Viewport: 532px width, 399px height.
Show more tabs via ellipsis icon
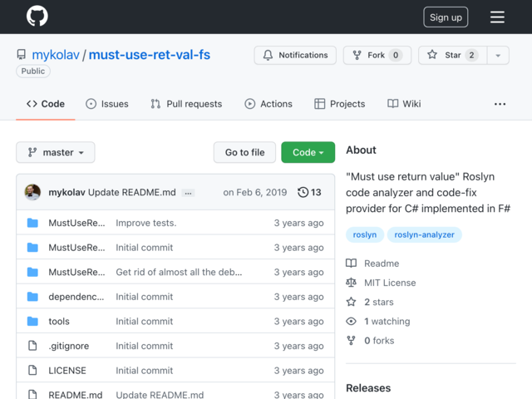pyautogui.click(x=500, y=104)
